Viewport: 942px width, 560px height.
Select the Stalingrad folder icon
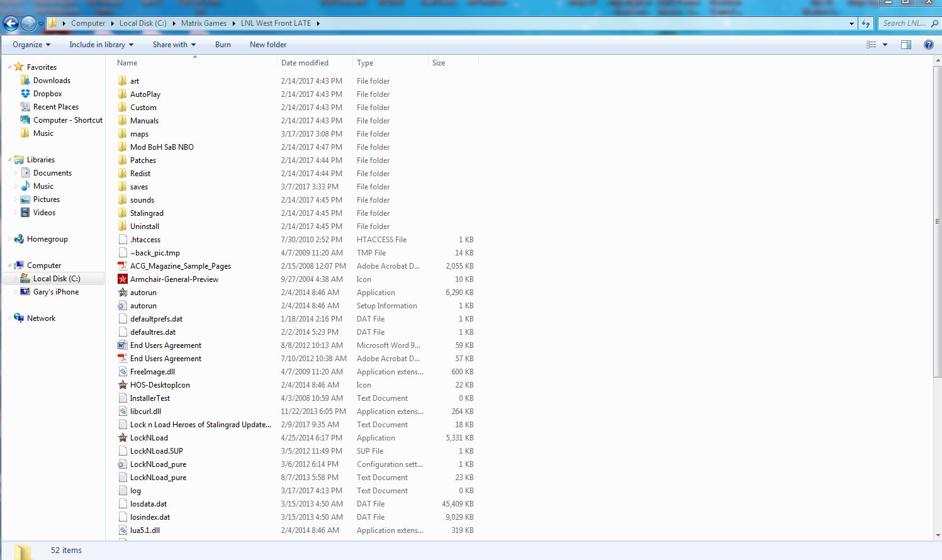[x=123, y=213]
